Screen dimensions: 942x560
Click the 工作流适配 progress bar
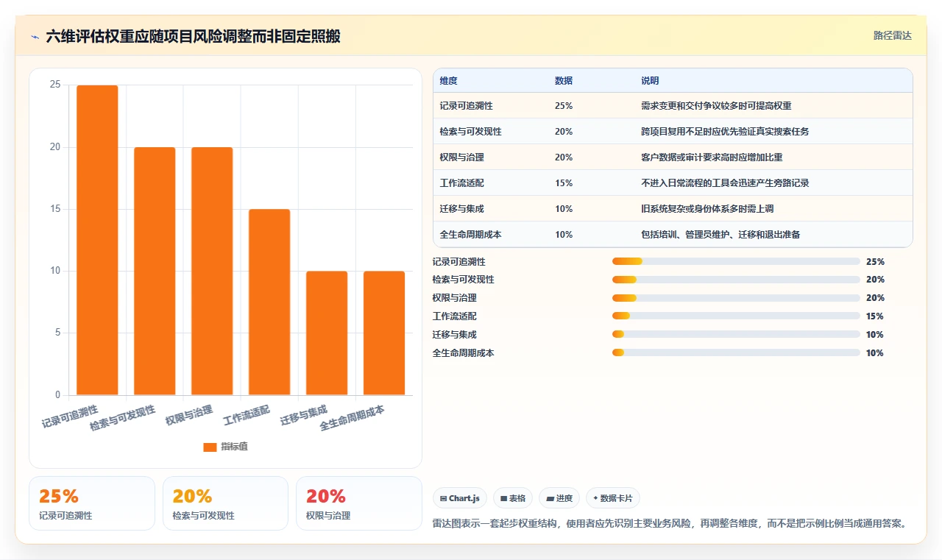[736, 316]
